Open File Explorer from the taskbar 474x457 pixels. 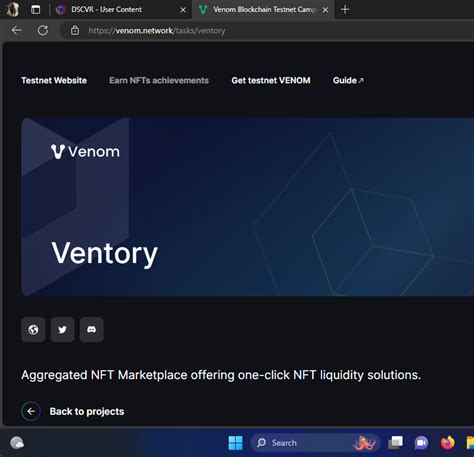coord(470,443)
